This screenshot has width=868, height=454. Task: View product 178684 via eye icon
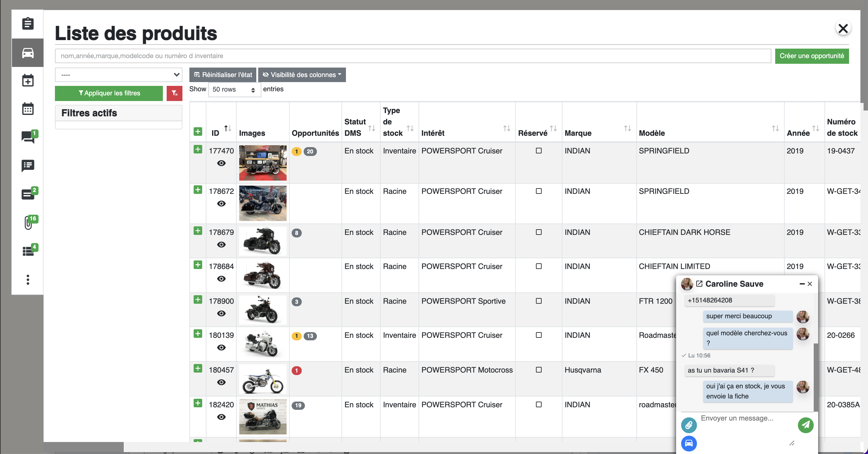tap(221, 279)
